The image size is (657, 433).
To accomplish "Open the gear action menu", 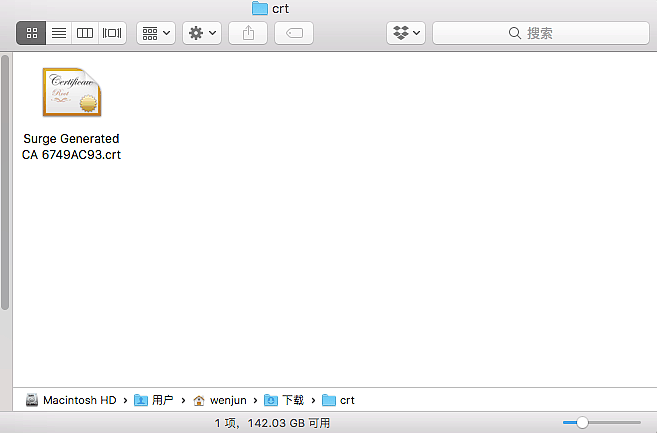I will 201,33.
